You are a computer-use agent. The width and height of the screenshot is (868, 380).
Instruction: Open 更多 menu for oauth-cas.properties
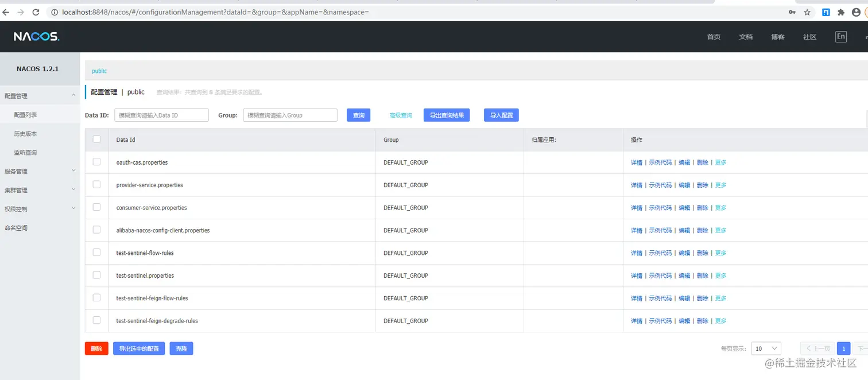720,162
